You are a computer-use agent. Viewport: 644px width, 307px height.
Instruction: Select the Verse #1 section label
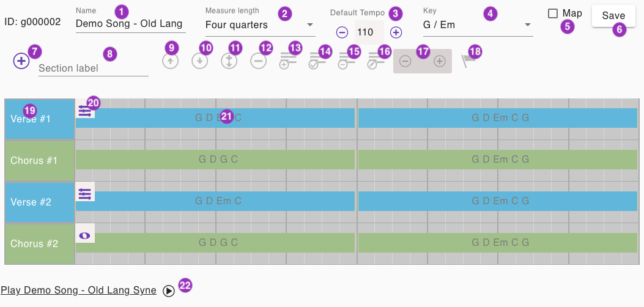pos(39,119)
